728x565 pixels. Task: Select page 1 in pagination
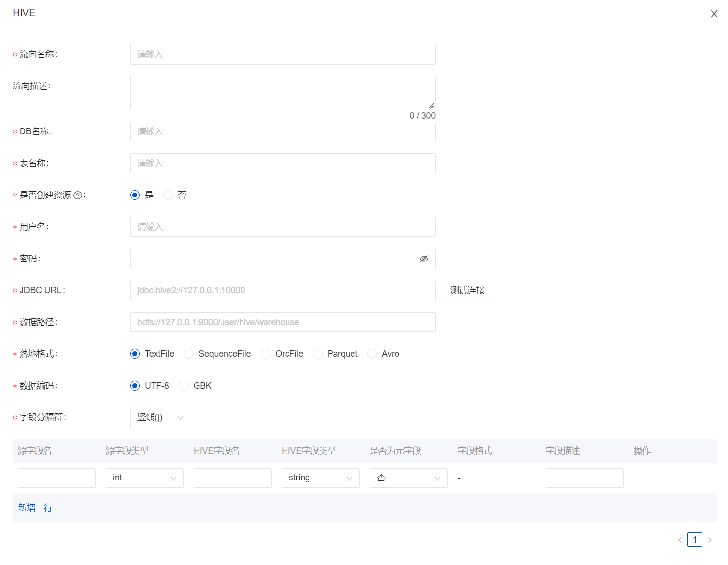[x=694, y=540]
